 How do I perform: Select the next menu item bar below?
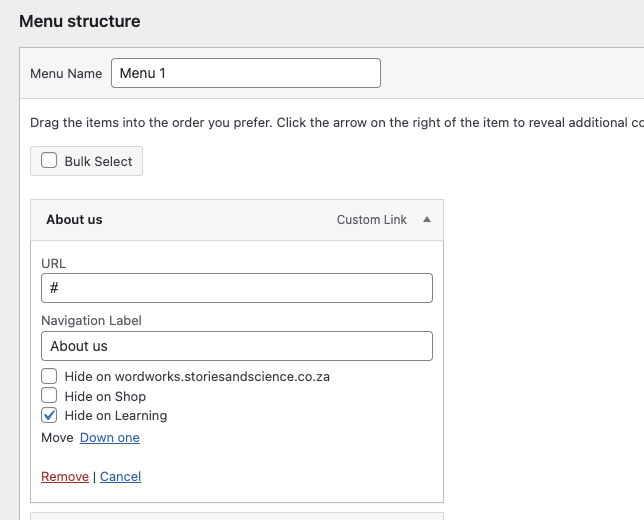click(x=236, y=516)
